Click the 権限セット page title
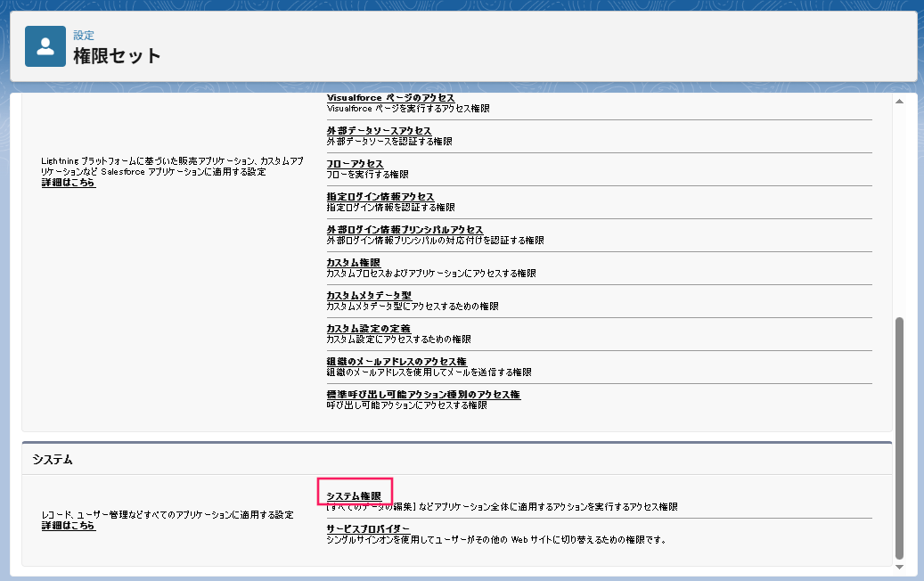924x581 pixels. 117,56
